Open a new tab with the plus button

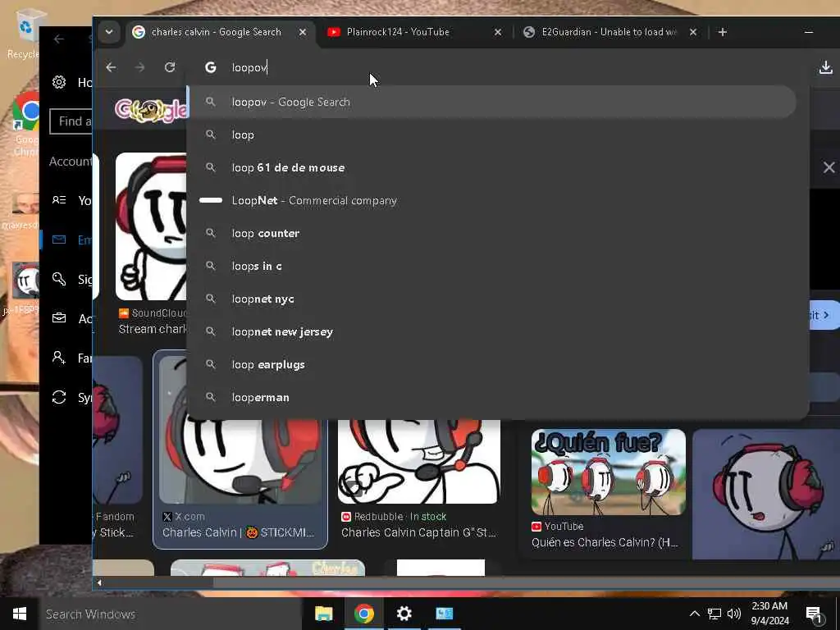tap(722, 32)
